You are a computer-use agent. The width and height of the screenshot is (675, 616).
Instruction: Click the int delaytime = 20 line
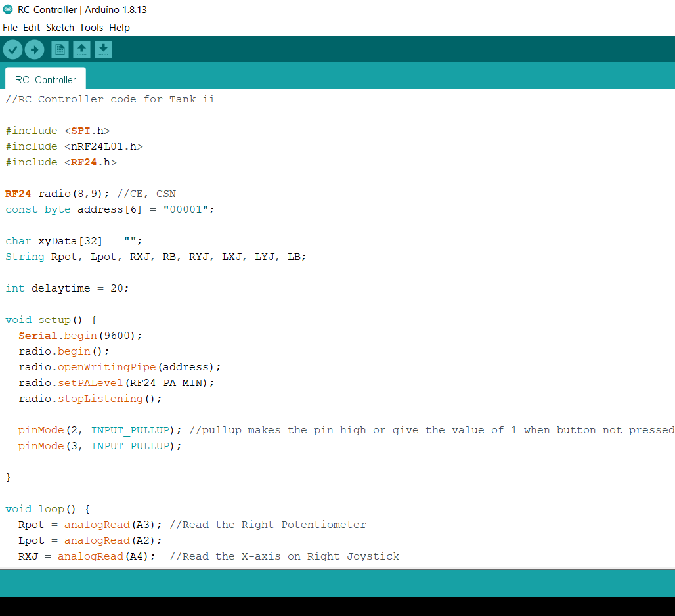[x=66, y=288]
